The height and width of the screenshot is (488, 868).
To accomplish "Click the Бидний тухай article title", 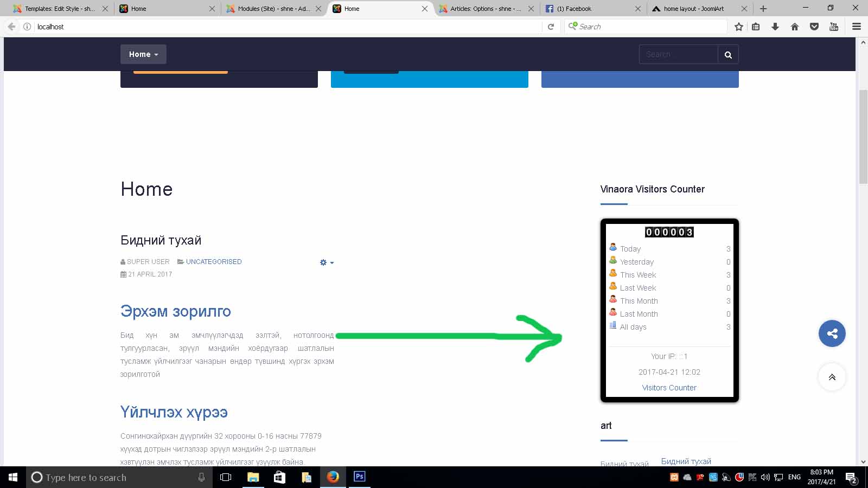I will [161, 240].
